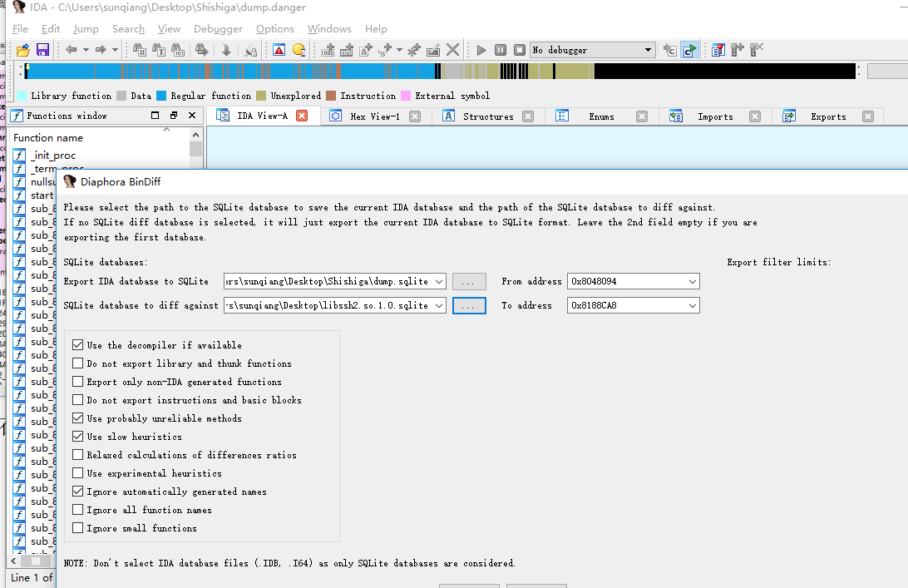The image size is (908, 588).
Task: Select the start function row
Action: (x=42, y=195)
